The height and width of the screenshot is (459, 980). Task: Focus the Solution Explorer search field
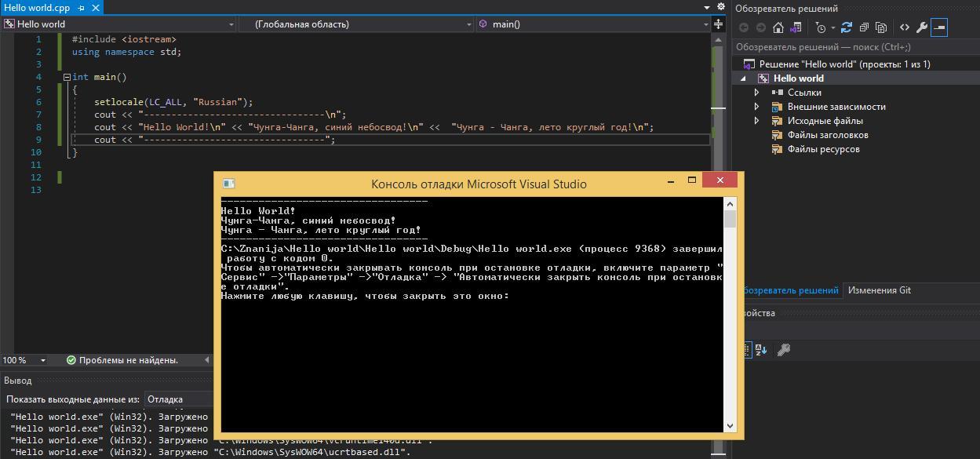[x=855, y=47]
